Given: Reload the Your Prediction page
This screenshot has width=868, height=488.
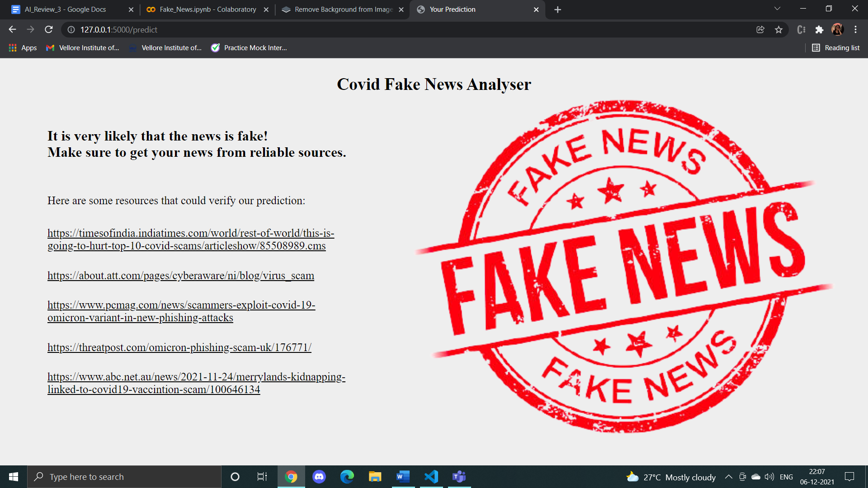Looking at the screenshot, I should [49, 29].
